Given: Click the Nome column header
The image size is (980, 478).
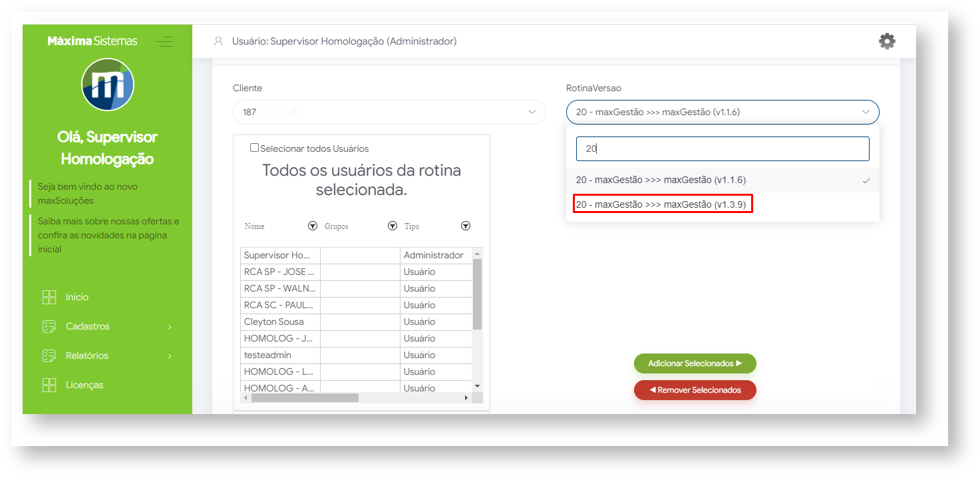Looking at the screenshot, I should tap(255, 226).
